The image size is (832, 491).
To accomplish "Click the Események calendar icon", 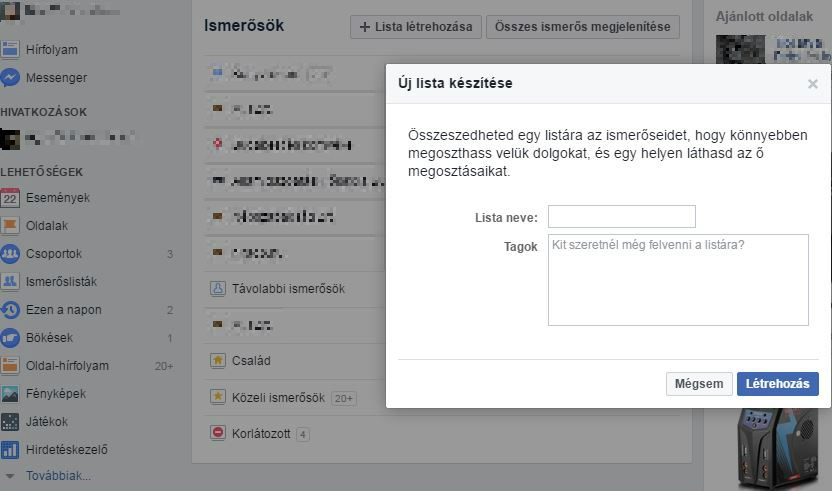I will (x=10, y=198).
